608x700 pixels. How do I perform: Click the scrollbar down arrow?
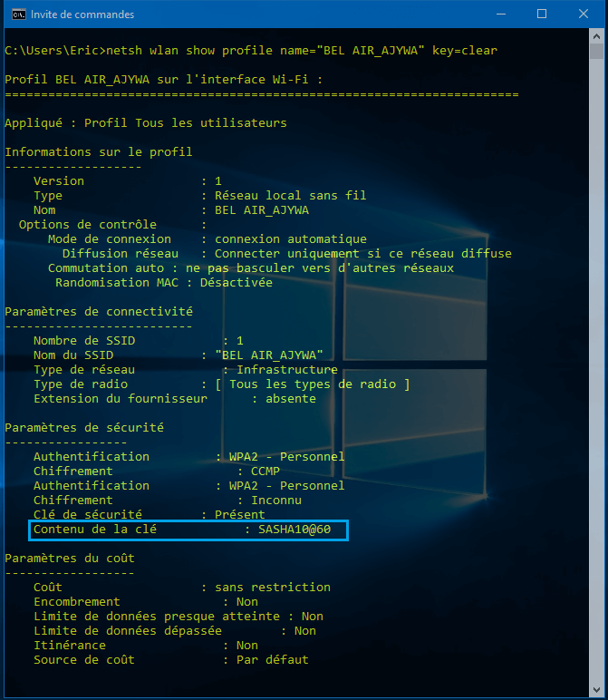(x=596, y=690)
